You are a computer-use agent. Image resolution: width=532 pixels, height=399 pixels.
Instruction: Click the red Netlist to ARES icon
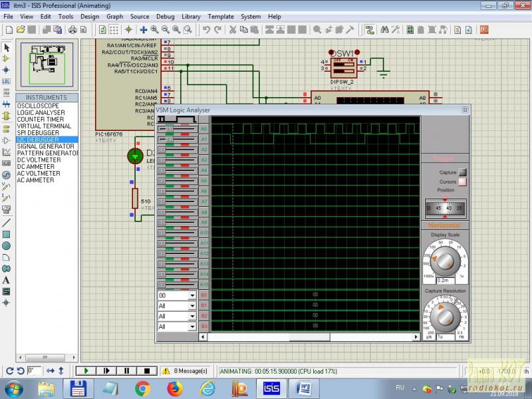[x=484, y=30]
